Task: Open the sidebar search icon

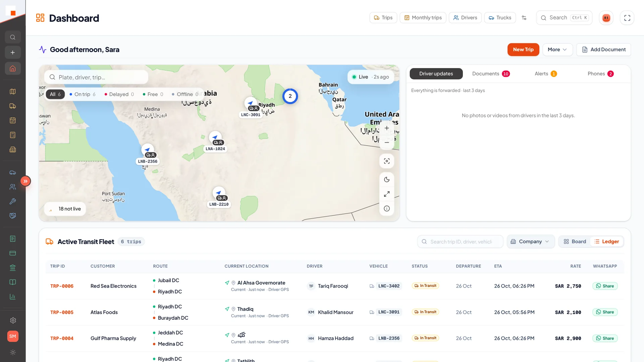Action: (13, 37)
